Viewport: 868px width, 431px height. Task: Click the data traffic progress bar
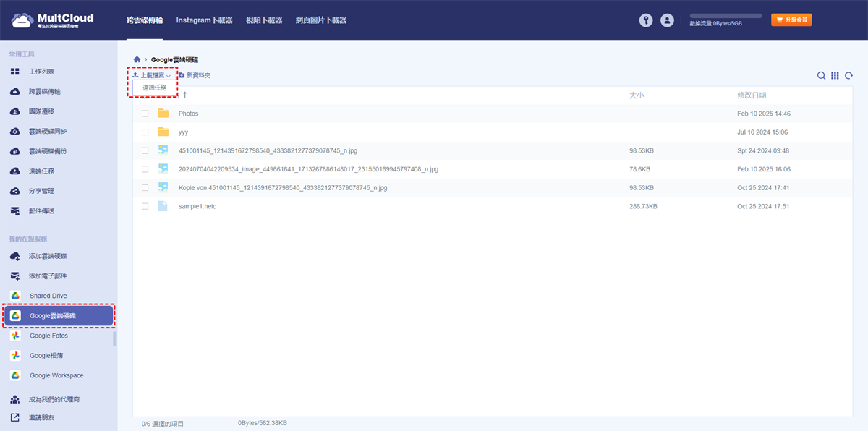coord(726,15)
